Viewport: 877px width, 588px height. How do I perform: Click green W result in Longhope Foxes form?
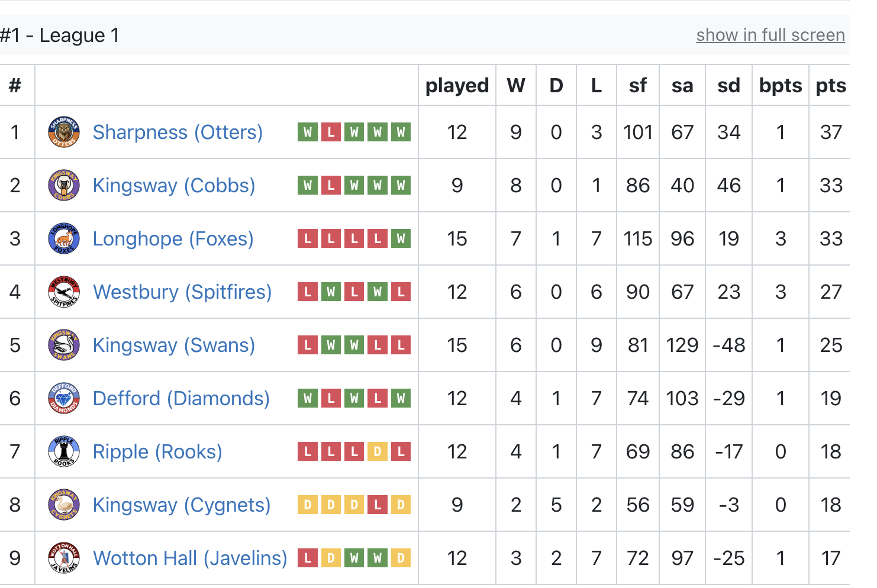tap(401, 239)
